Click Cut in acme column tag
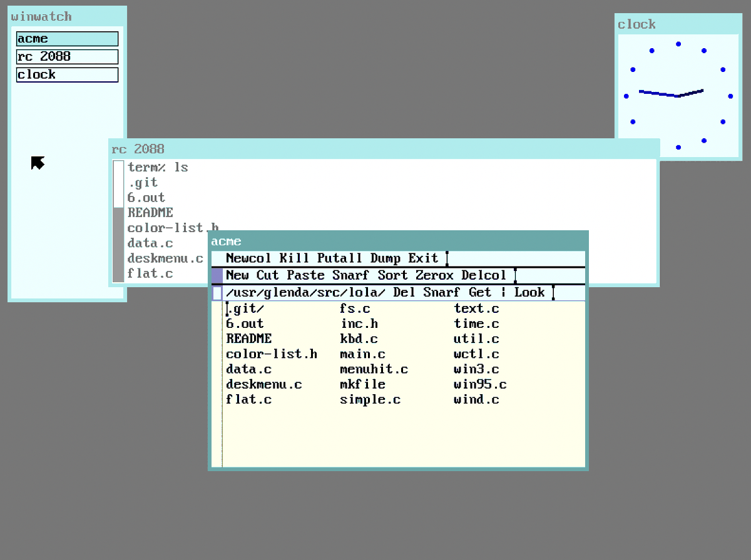This screenshot has height=560, width=751. (268, 275)
